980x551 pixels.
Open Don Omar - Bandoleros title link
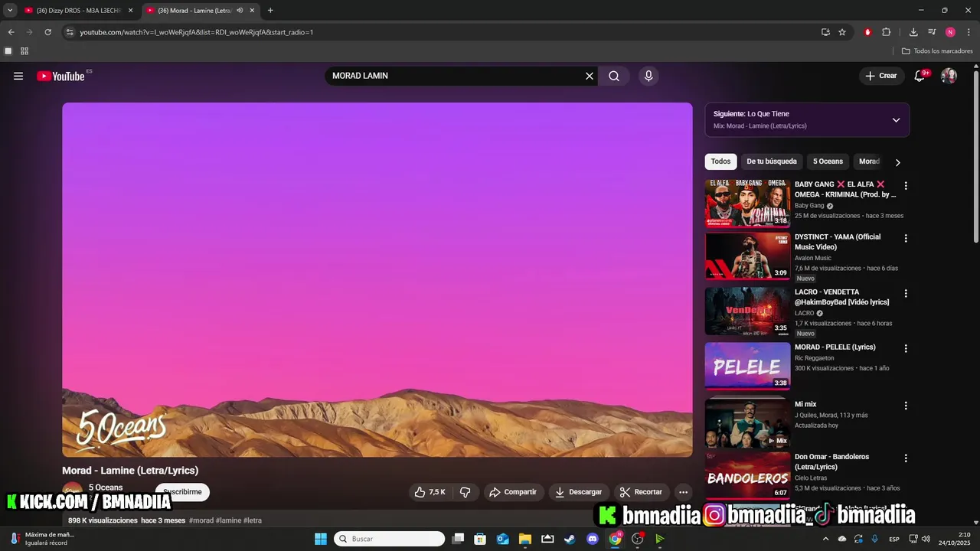pos(832,461)
